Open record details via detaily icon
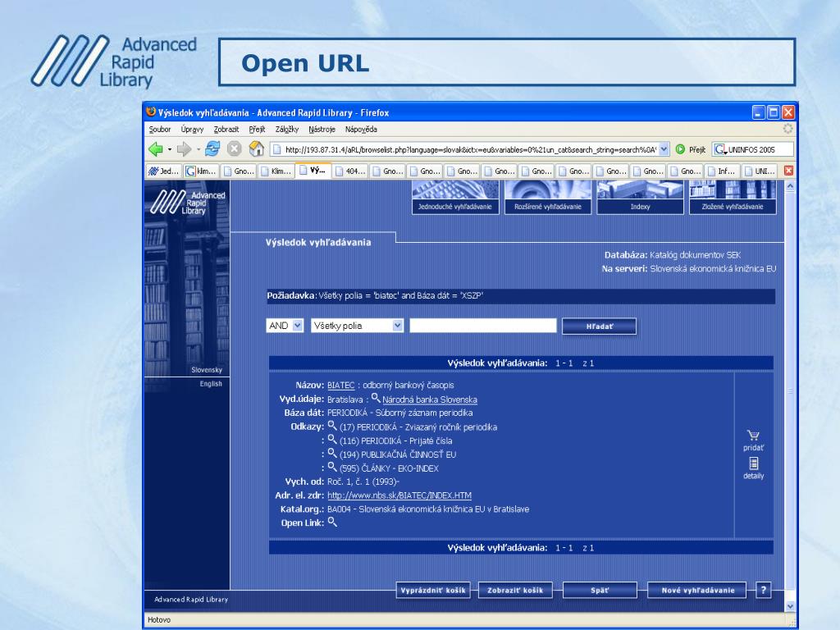 753,468
